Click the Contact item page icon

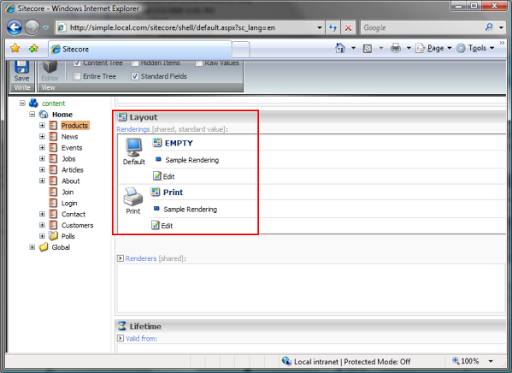coord(53,214)
